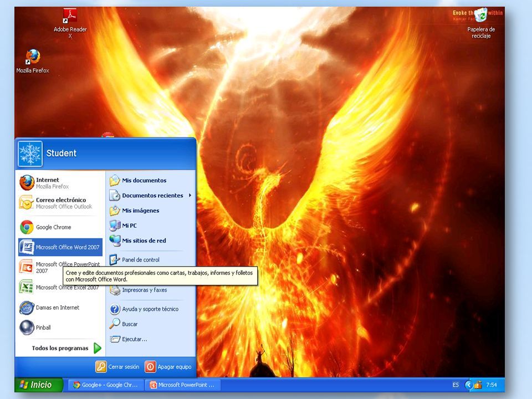Switch to Google+ - Google Chrome taskbar window
Viewport: 532px width, 399px height.
107,385
